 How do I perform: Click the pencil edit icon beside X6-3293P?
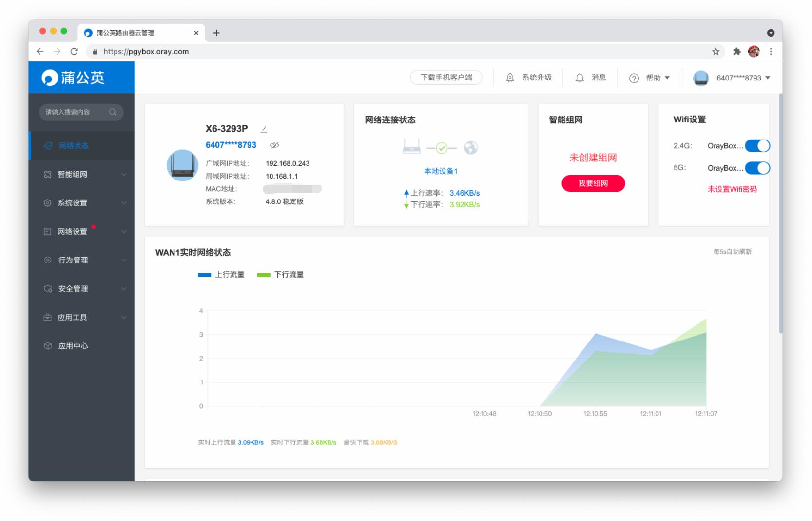click(264, 129)
